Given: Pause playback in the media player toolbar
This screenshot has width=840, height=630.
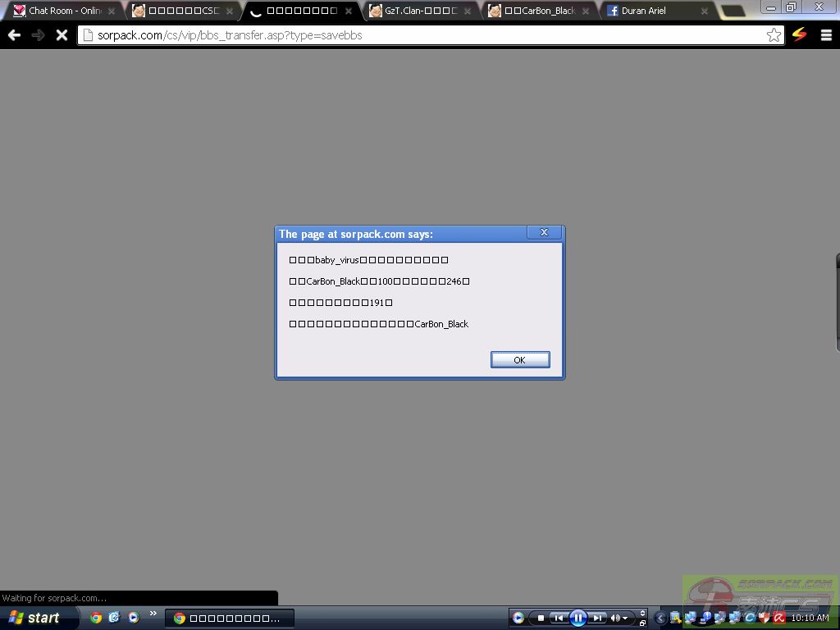Looking at the screenshot, I should 578,618.
